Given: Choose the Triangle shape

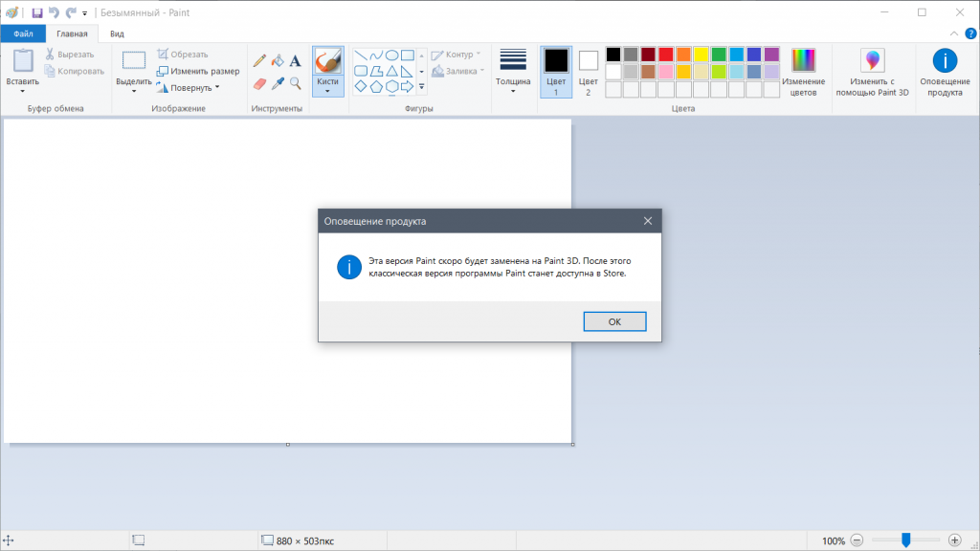Looking at the screenshot, I should pyautogui.click(x=391, y=71).
